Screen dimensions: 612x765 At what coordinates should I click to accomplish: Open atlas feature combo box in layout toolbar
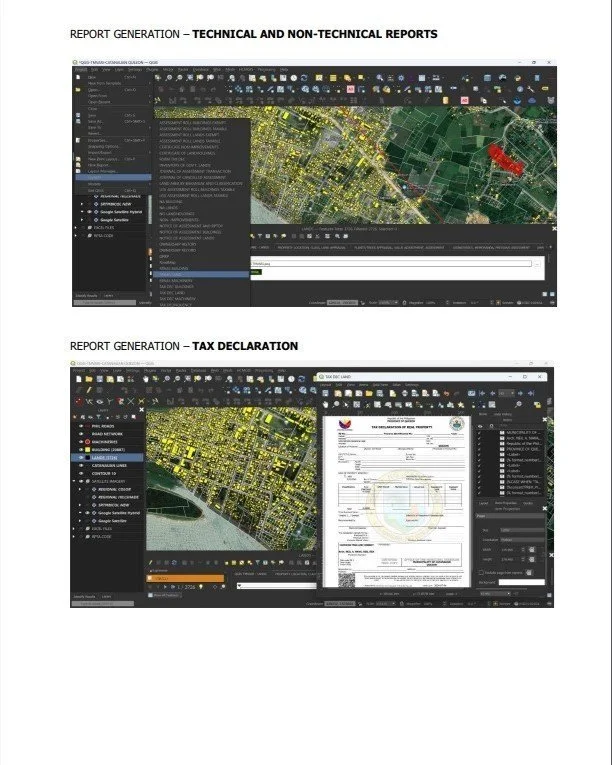[506, 393]
